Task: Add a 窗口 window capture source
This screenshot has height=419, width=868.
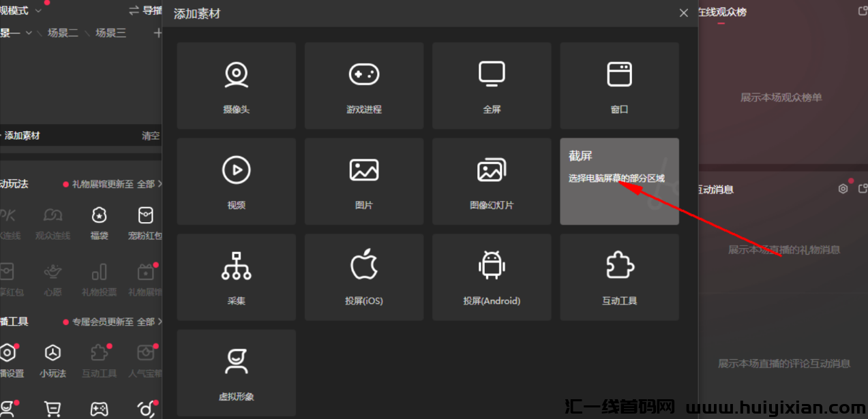Action: point(619,86)
